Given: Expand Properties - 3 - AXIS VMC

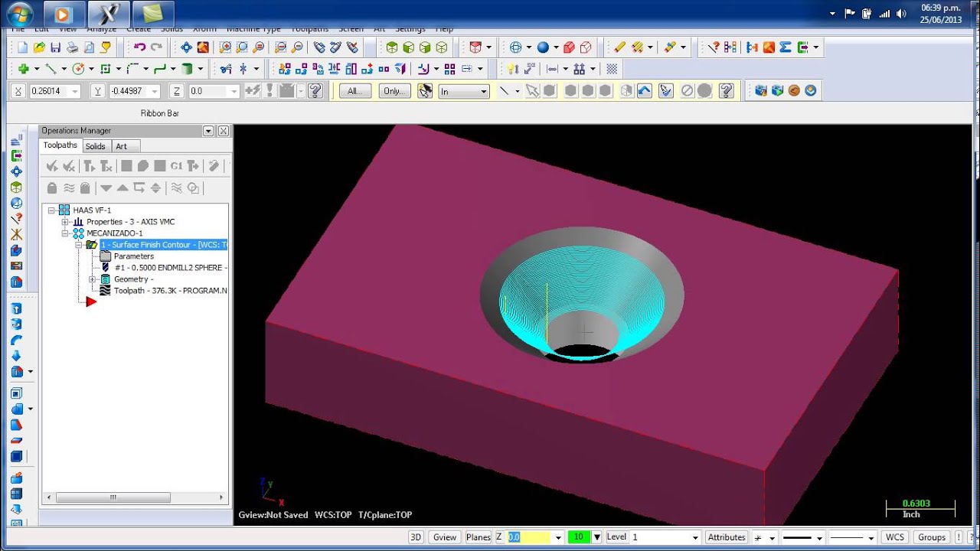Looking at the screenshot, I should click(x=65, y=222).
